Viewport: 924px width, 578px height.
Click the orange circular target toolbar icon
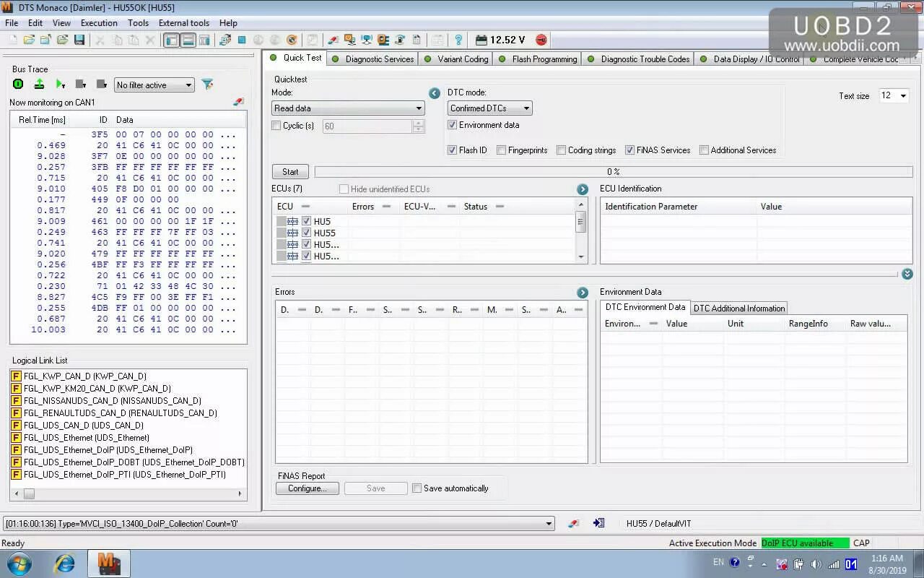[292, 40]
